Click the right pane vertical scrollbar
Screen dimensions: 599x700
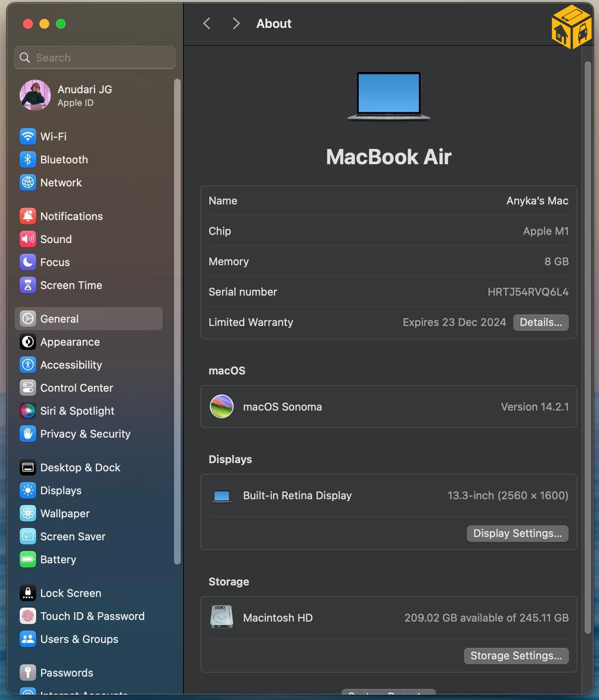tap(588, 347)
